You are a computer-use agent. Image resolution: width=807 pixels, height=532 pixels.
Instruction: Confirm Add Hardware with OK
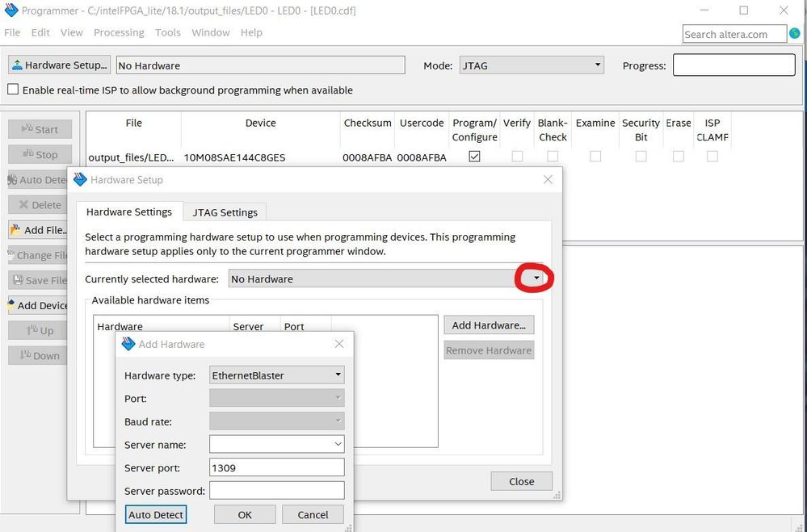(245, 514)
